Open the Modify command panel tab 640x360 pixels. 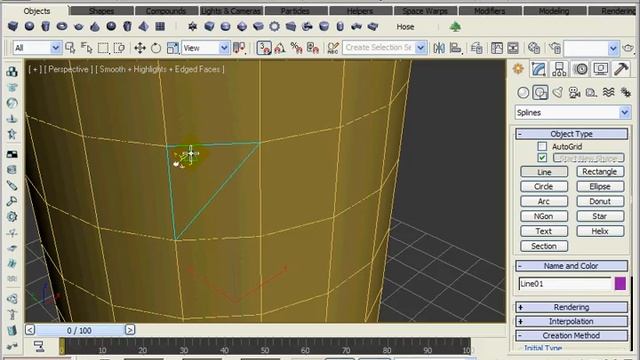point(538,69)
